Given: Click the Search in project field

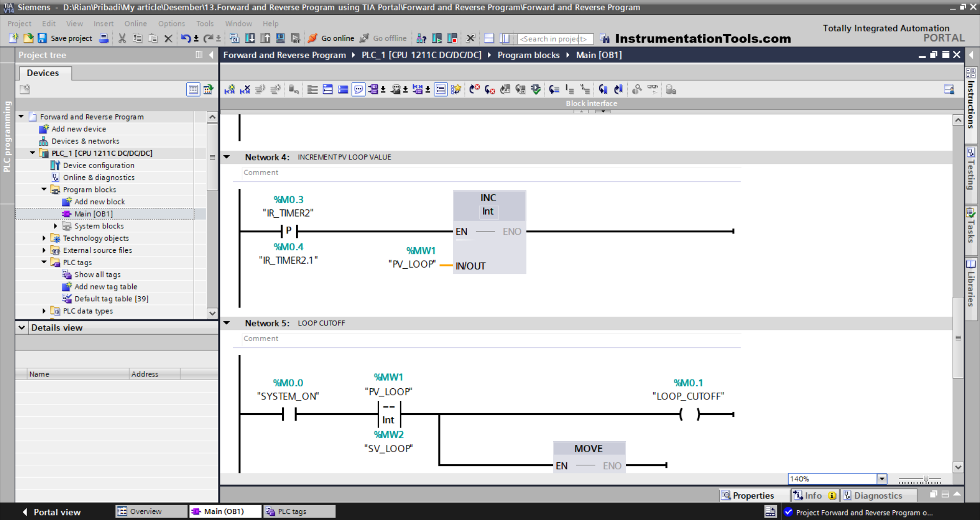Looking at the screenshot, I should pos(555,39).
